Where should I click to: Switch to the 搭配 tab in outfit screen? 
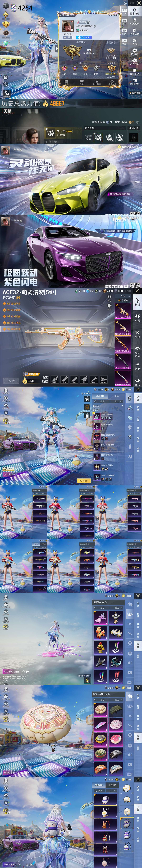tap(116, 396)
